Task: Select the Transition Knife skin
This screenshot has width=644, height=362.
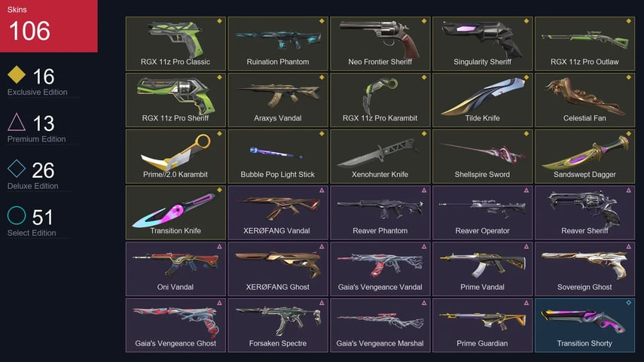Action: pos(175,212)
